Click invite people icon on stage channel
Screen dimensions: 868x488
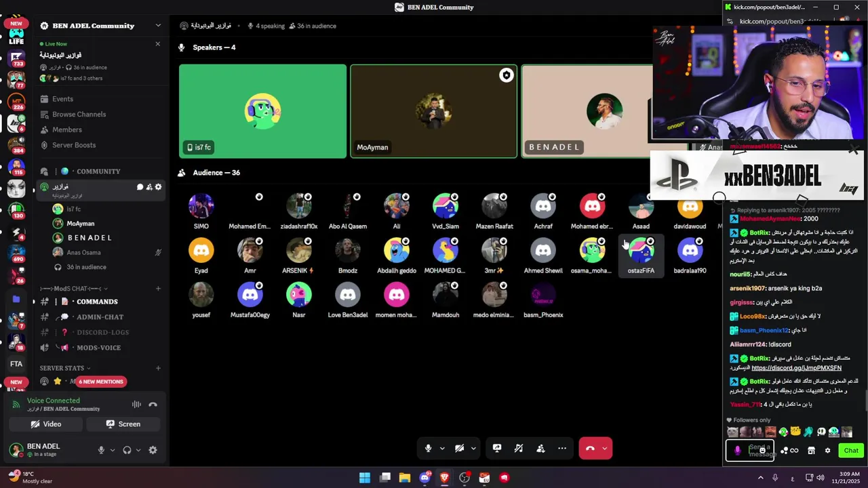pos(149,187)
